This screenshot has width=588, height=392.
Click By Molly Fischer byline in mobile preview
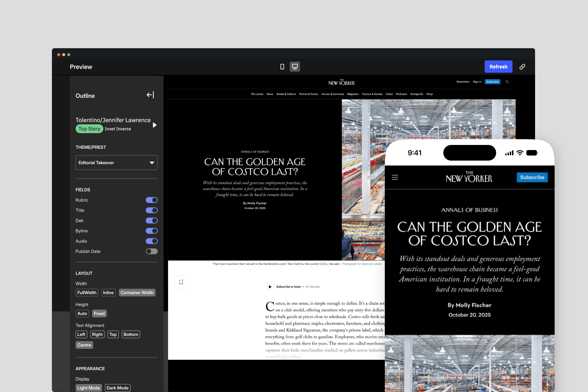470,305
